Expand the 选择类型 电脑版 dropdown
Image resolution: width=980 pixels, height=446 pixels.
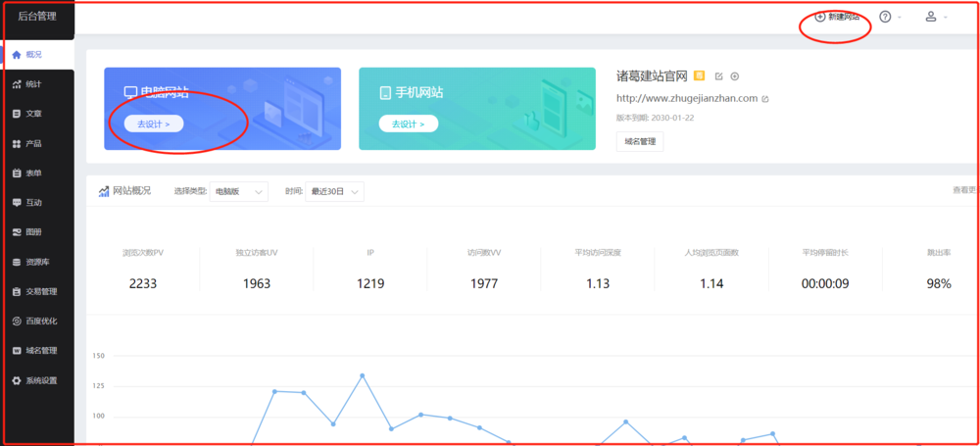coord(240,192)
